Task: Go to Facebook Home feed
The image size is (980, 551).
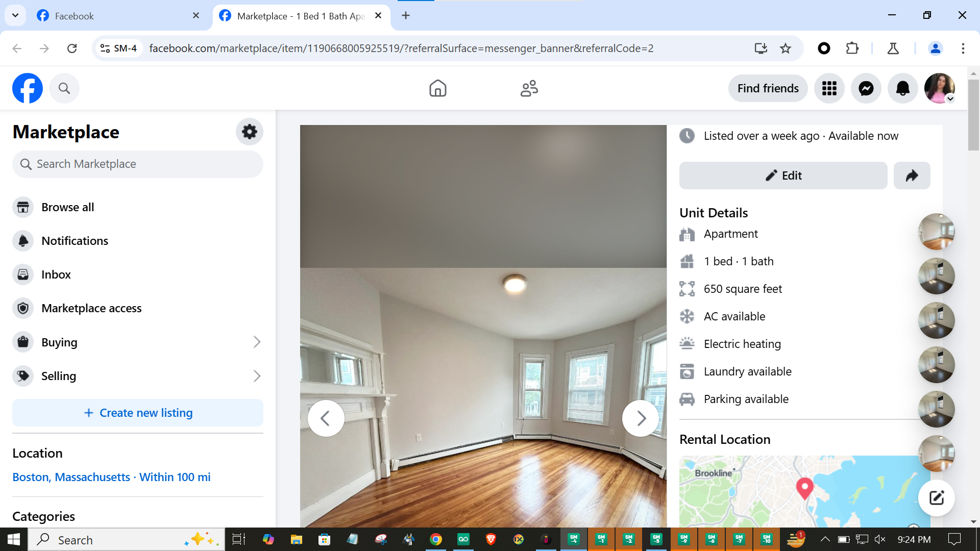Action: [437, 89]
